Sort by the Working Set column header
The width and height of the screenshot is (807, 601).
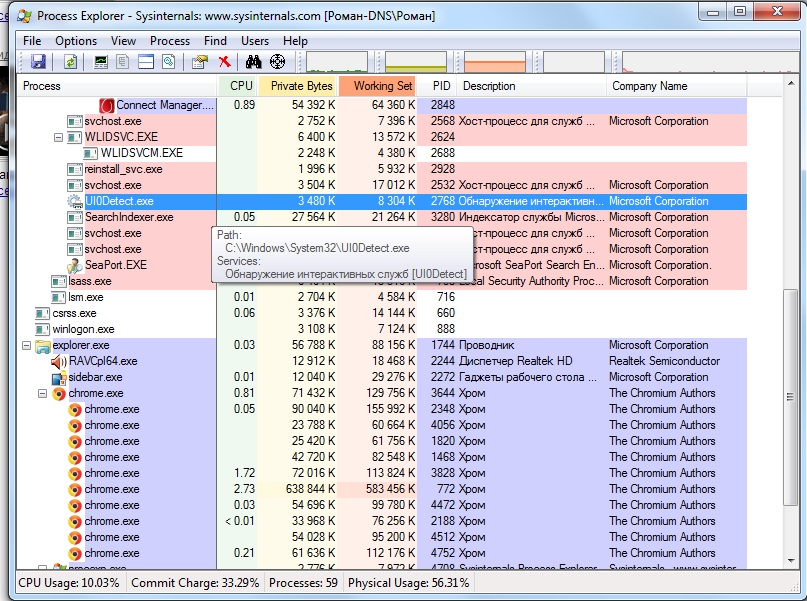[377, 86]
